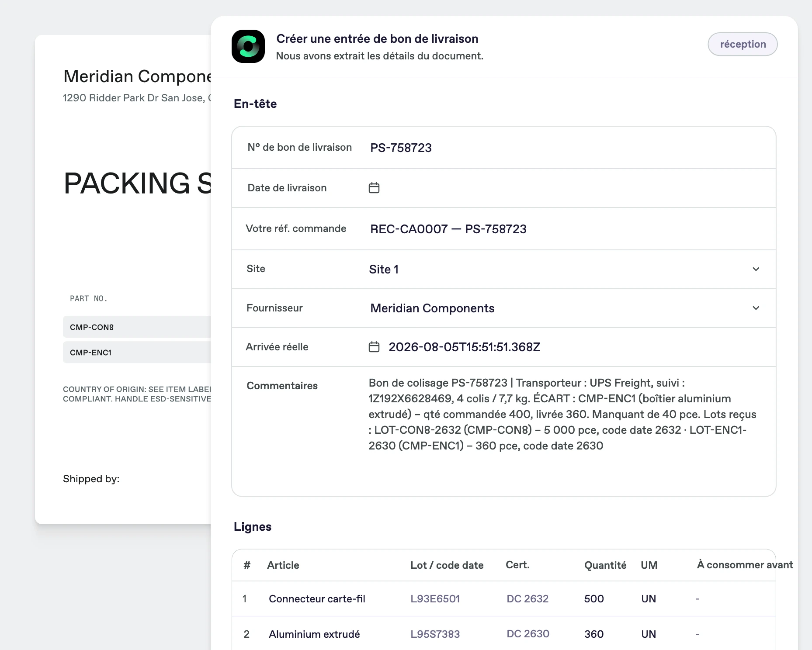
Task: Select the Meridian Components supplier value
Action: [432, 308]
